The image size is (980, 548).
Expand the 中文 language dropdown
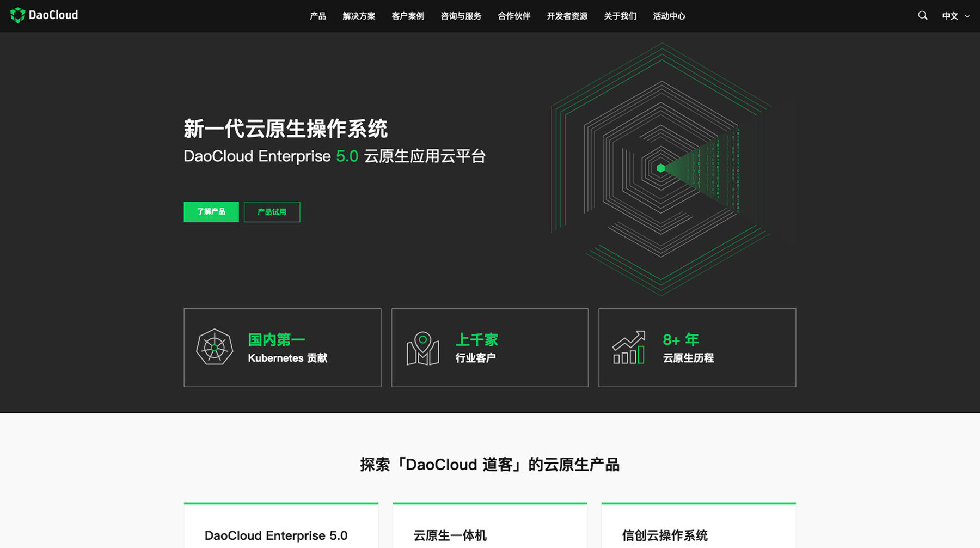[x=955, y=16]
